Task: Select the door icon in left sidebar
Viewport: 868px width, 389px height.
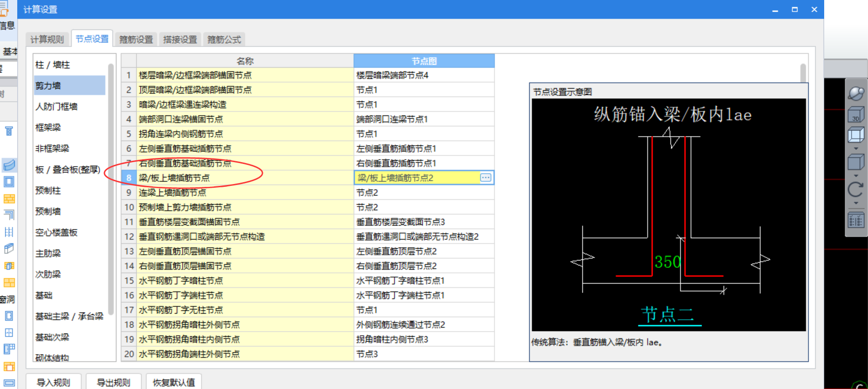Action: (9, 316)
